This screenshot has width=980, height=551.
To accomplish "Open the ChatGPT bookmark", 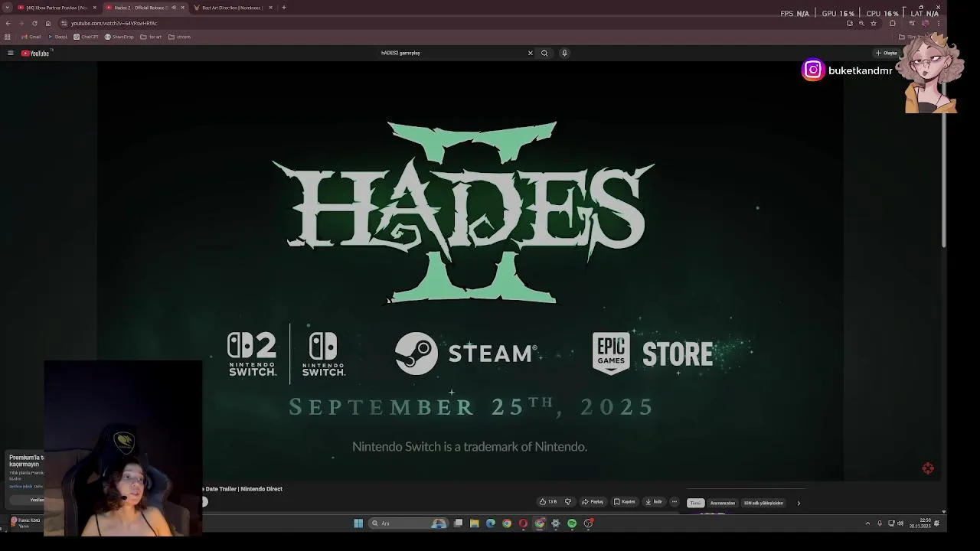I will click(x=86, y=37).
